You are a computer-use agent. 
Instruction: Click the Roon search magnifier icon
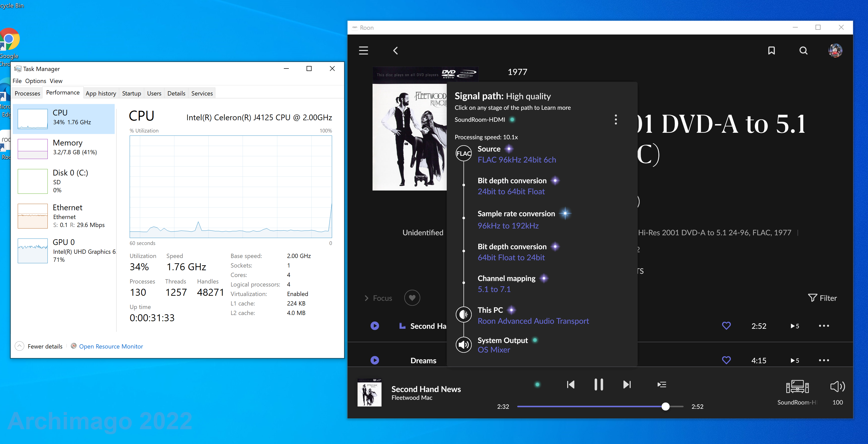[803, 50]
